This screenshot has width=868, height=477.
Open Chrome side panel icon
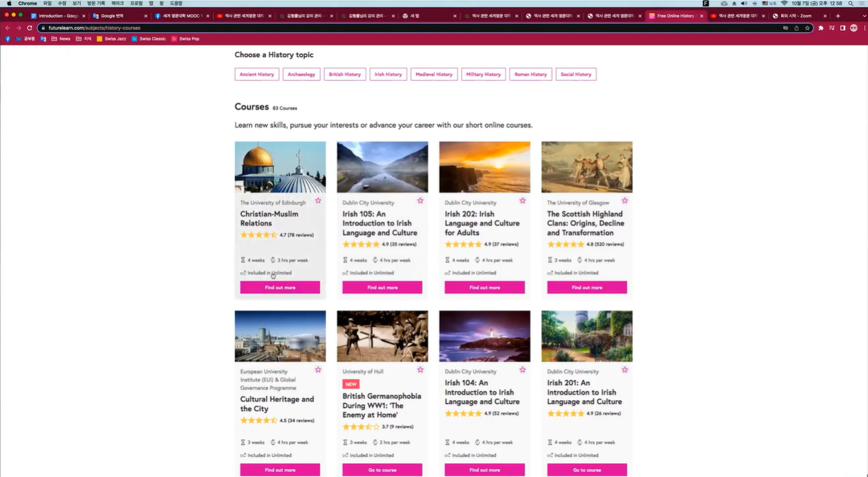tap(843, 28)
